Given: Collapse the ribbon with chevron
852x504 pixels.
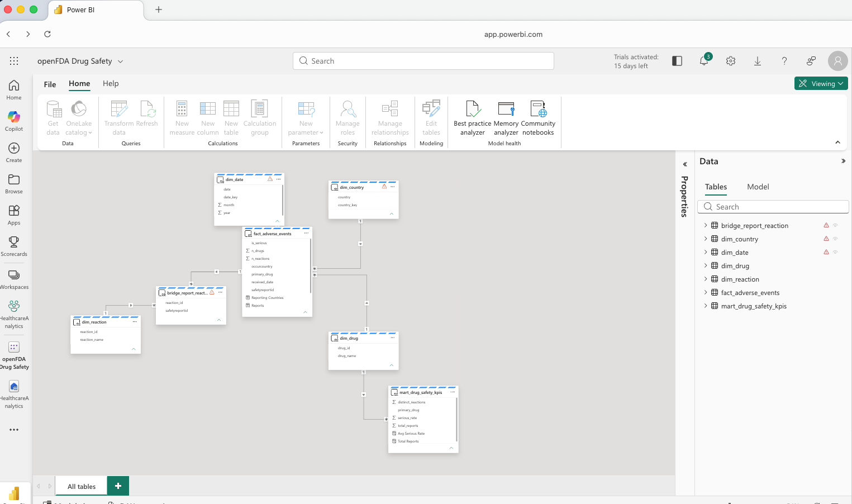Looking at the screenshot, I should tap(837, 142).
